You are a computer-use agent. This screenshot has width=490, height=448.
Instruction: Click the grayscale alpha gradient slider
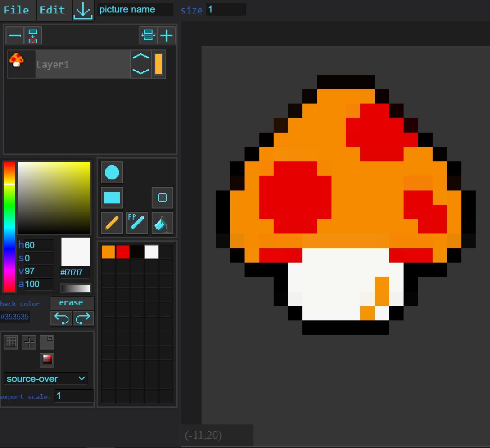(x=76, y=288)
